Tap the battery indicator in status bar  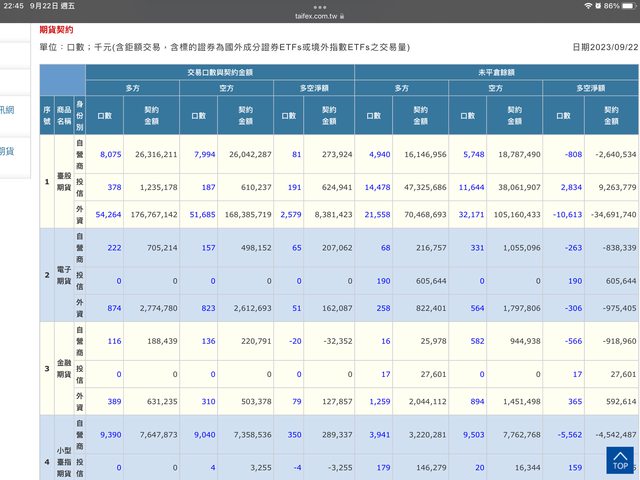point(626,6)
